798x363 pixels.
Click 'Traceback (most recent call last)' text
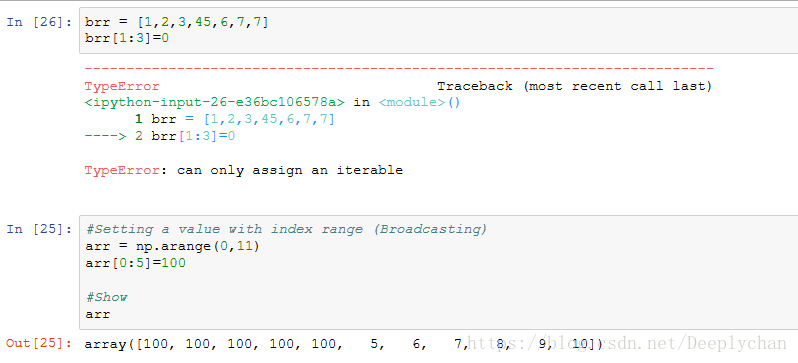pyautogui.click(x=575, y=87)
